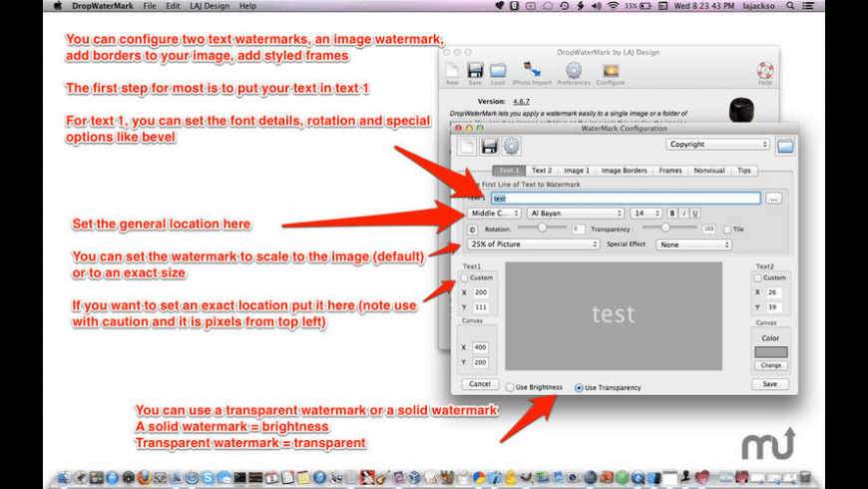Toggle Underline text style button
Screen dimensions: 868x489
(x=695, y=214)
